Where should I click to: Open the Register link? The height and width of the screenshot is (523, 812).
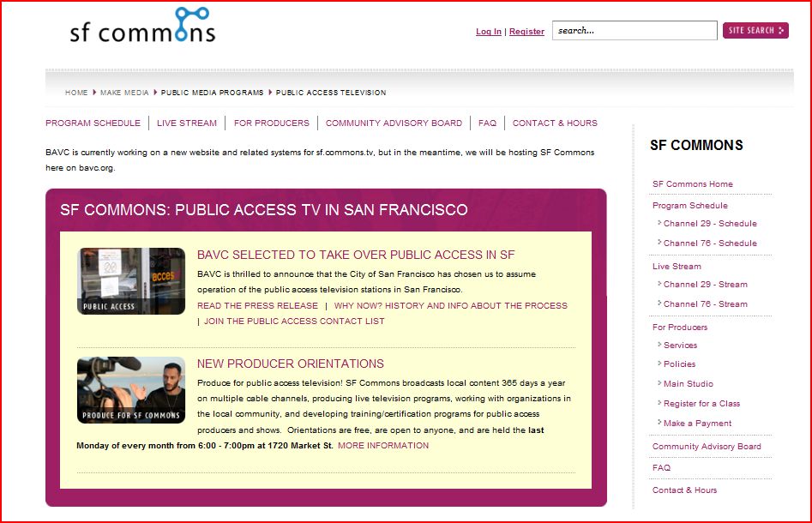[526, 32]
